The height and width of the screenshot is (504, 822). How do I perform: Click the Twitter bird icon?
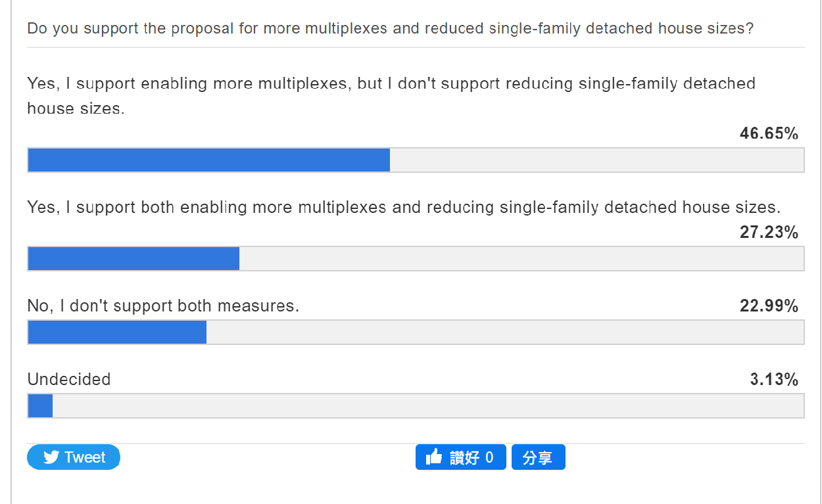pos(51,457)
